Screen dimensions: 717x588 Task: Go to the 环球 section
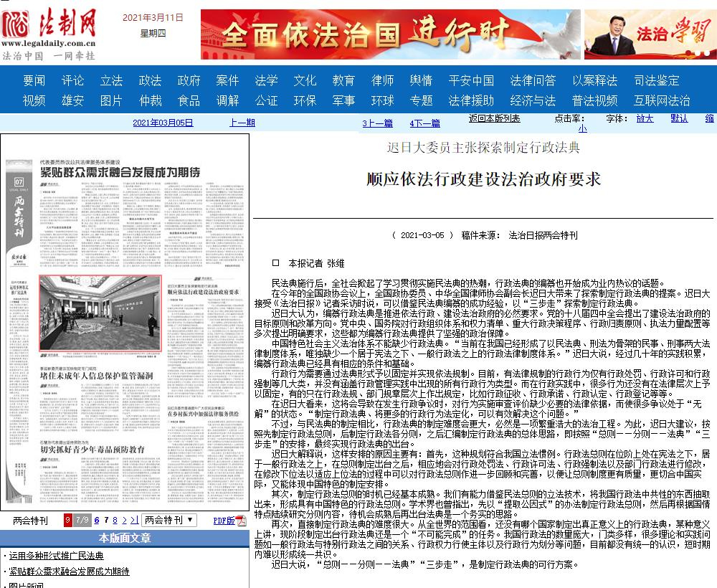coord(382,100)
